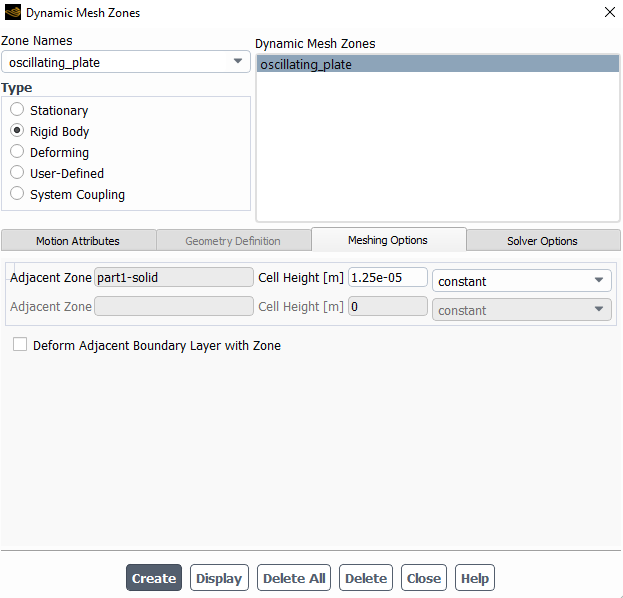Select System Coupling as zone type
The width and height of the screenshot is (623, 598).
[x=17, y=194]
